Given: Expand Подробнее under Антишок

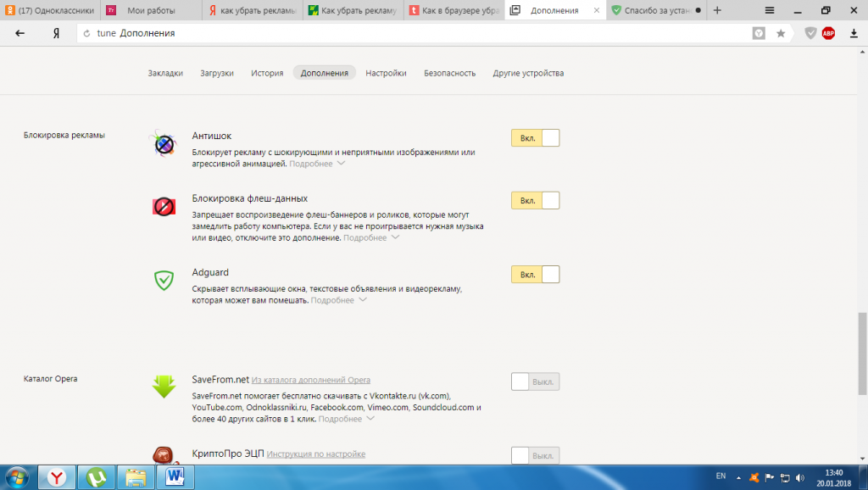Looking at the screenshot, I should point(317,164).
